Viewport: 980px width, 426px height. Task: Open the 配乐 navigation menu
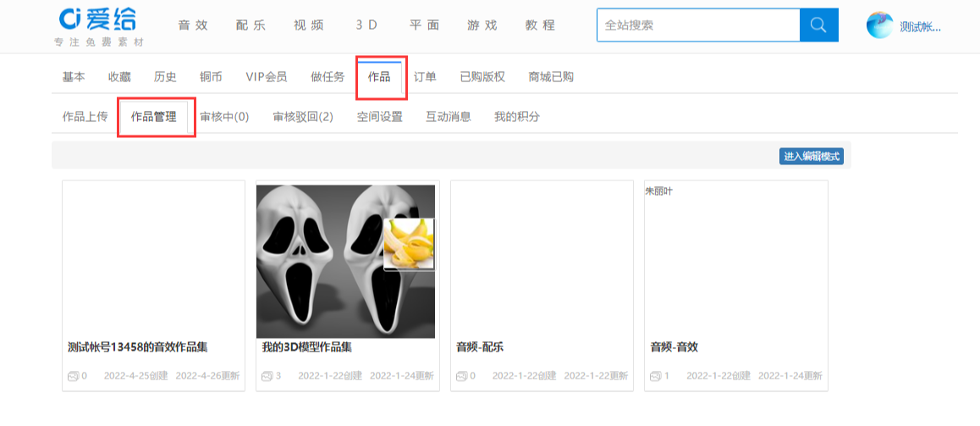point(251,25)
